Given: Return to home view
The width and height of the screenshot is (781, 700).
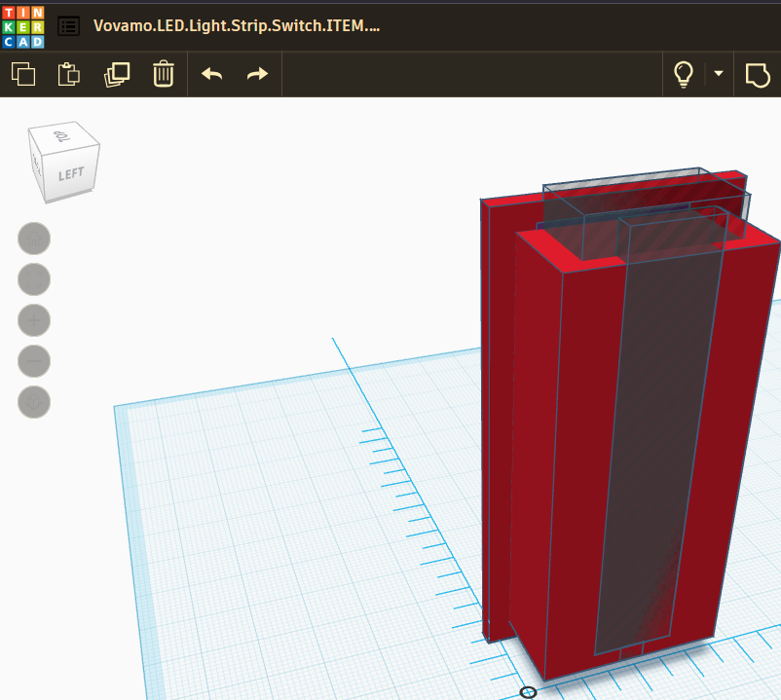Looking at the screenshot, I should [x=34, y=239].
